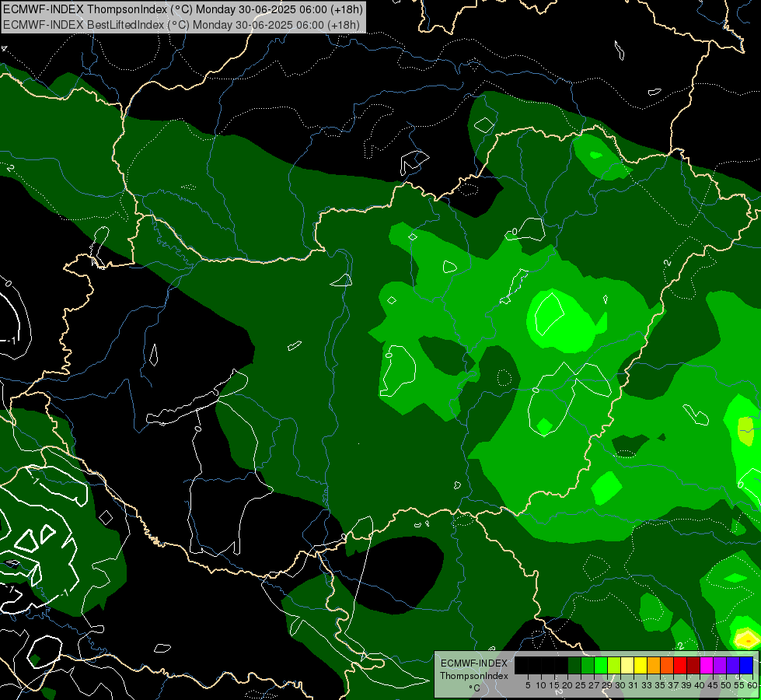The width and height of the screenshot is (761, 700).
Task: Click the '°C' unit label in the legend
Action: [x=474, y=688]
